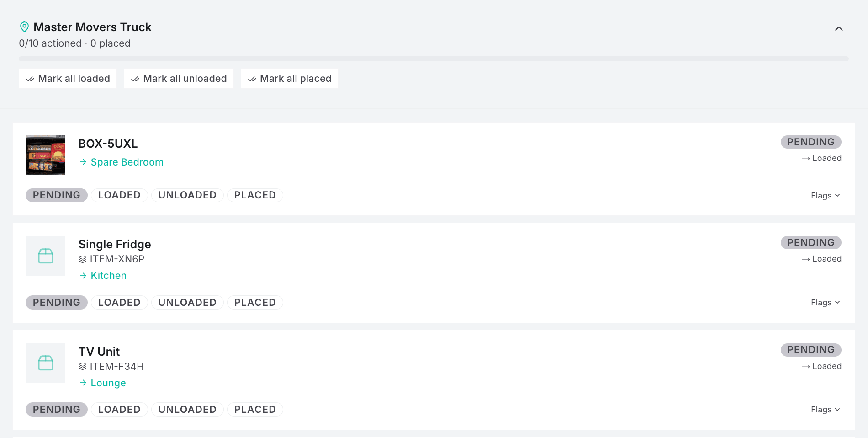Click the arrow icon before Kitchen
Screen dimensions: 868x438
[83, 275]
